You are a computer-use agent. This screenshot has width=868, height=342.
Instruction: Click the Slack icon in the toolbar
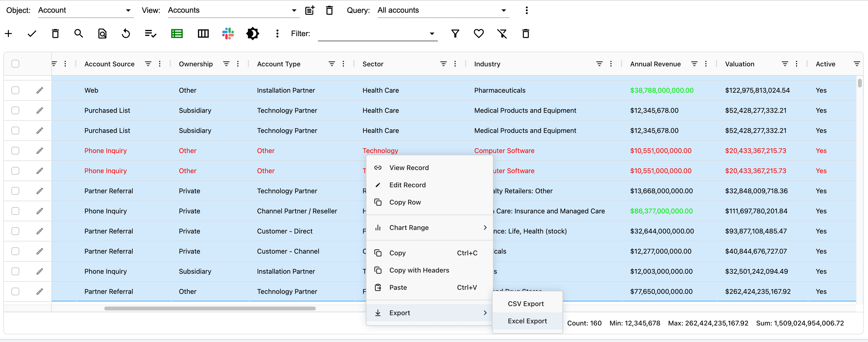pos(228,34)
